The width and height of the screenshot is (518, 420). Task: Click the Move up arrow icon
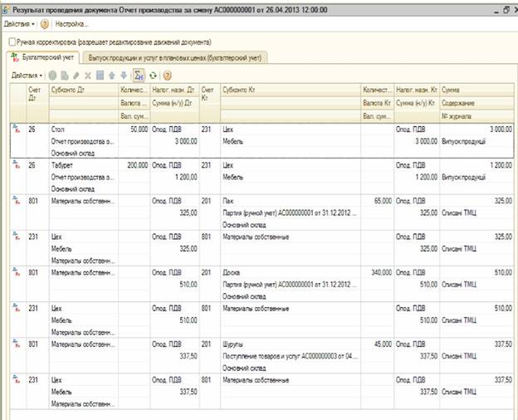[112, 76]
